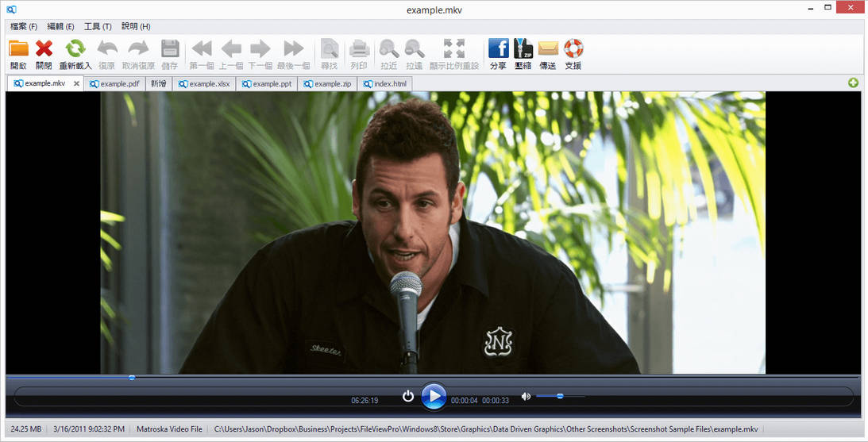Click the red X Close file icon (關閉)

coord(44,49)
